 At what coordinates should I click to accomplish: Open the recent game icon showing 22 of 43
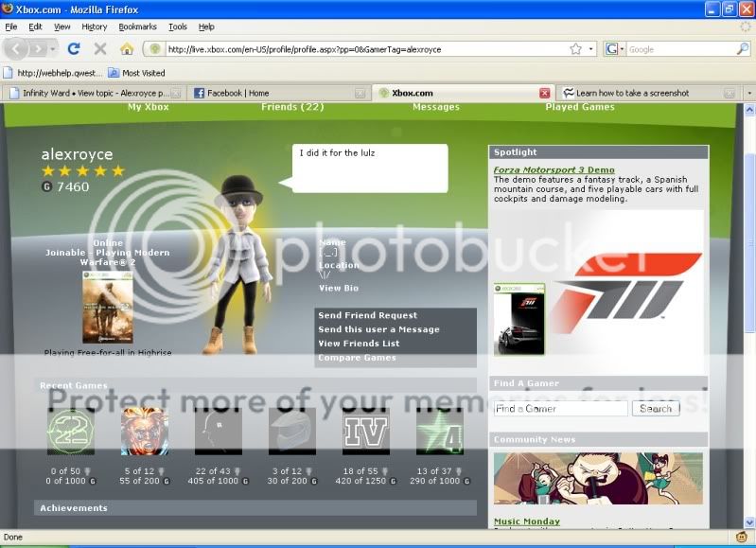(219, 432)
